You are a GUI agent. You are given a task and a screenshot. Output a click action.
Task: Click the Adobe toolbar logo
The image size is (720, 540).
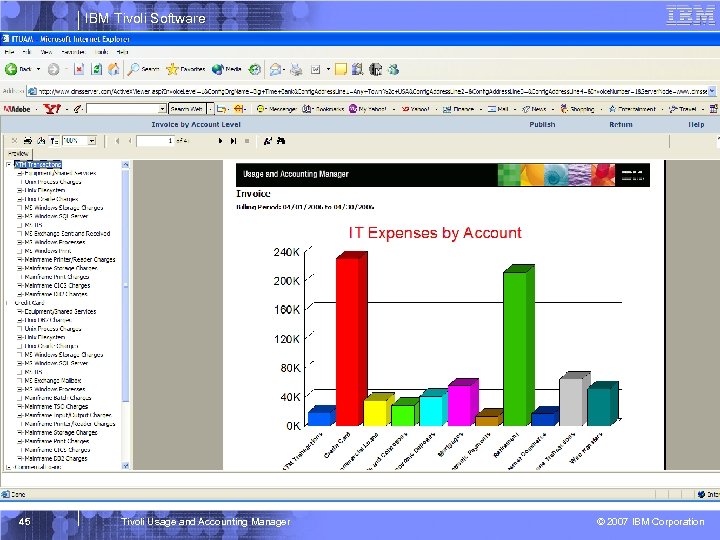tap(17, 109)
